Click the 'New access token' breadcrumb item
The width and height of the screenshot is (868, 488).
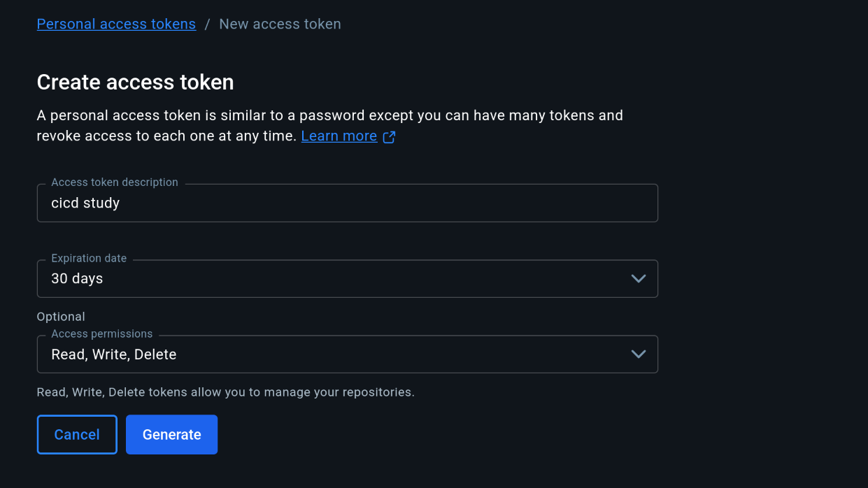pos(280,24)
